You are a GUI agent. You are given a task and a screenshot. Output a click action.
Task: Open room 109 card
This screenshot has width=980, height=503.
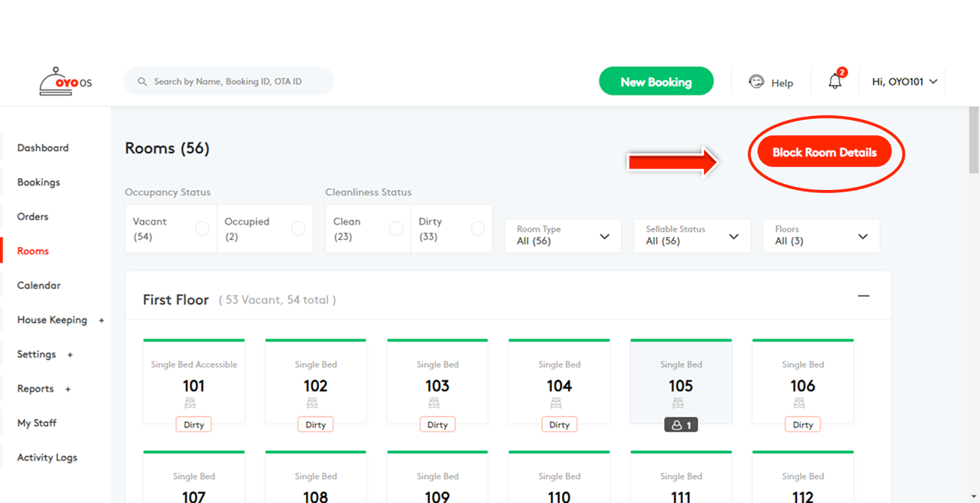click(437, 478)
